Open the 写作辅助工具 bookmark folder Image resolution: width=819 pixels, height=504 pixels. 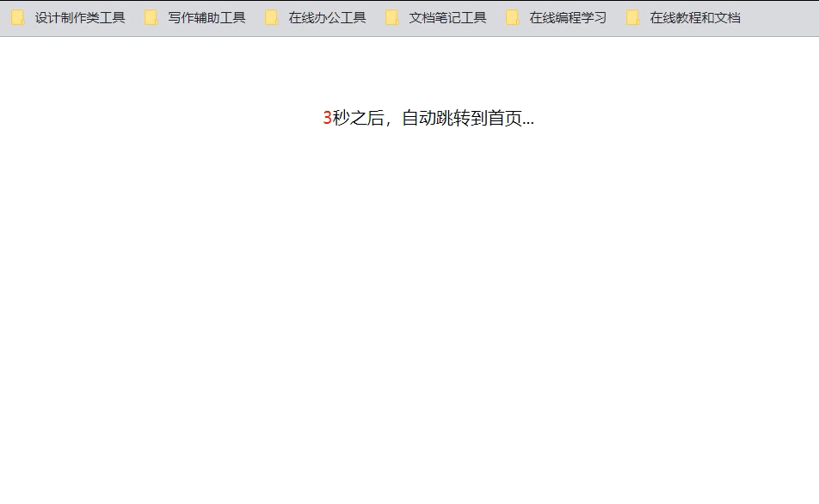195,18
